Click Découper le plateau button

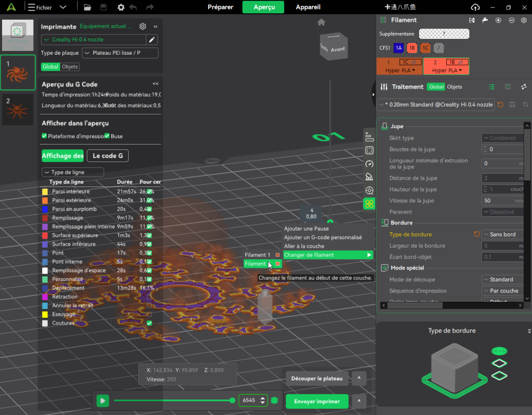317,378
